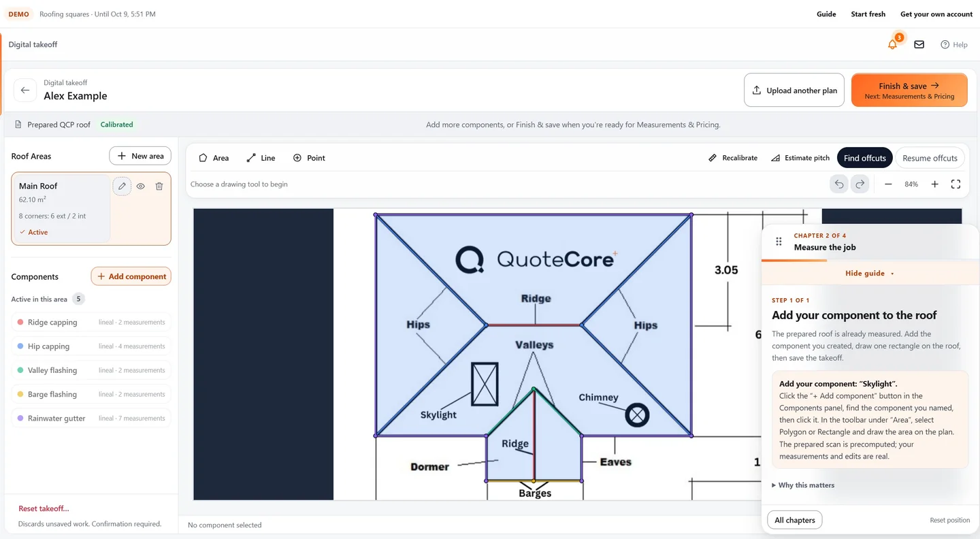Select the Ridge capping component
The width and height of the screenshot is (980, 539).
tap(91, 322)
